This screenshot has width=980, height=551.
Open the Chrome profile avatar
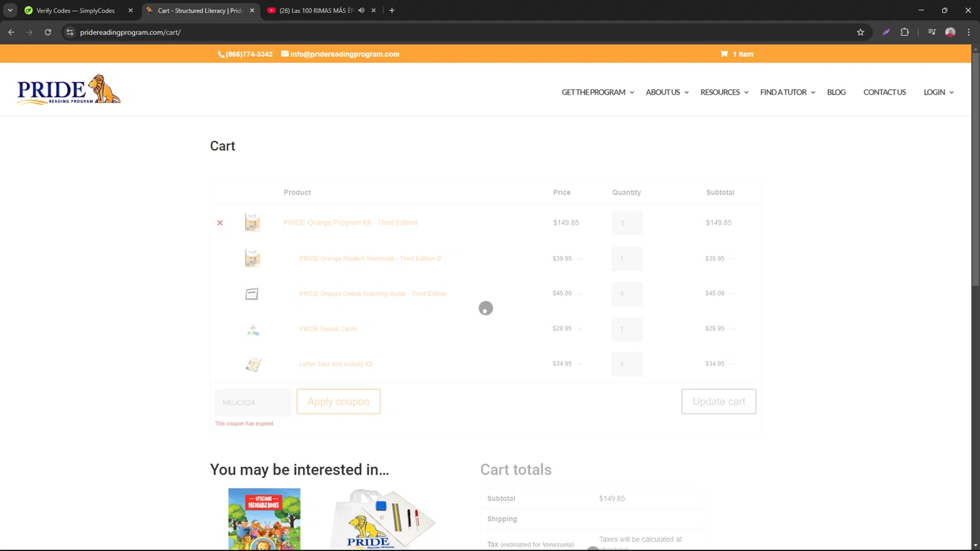tap(951, 32)
